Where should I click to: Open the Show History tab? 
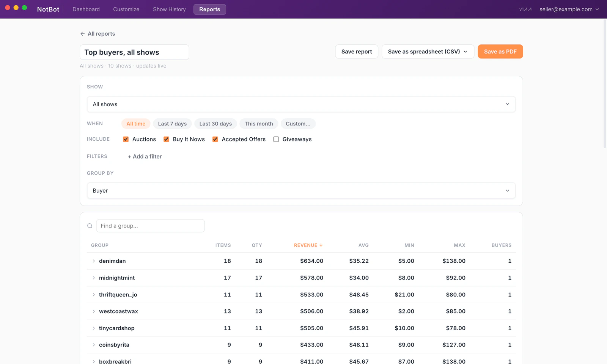coord(169,9)
